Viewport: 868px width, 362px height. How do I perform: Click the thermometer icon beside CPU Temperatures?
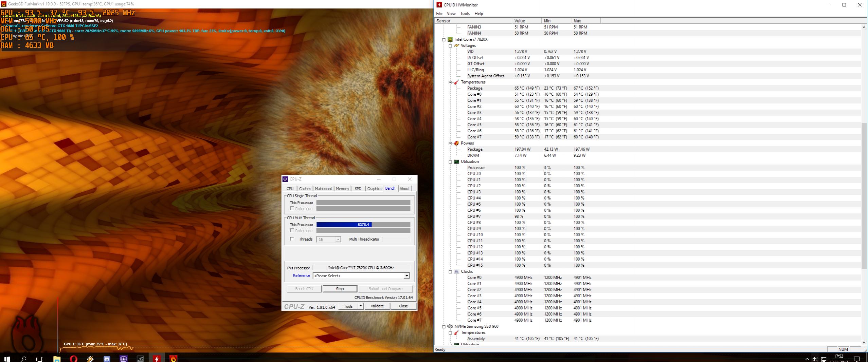click(x=456, y=82)
